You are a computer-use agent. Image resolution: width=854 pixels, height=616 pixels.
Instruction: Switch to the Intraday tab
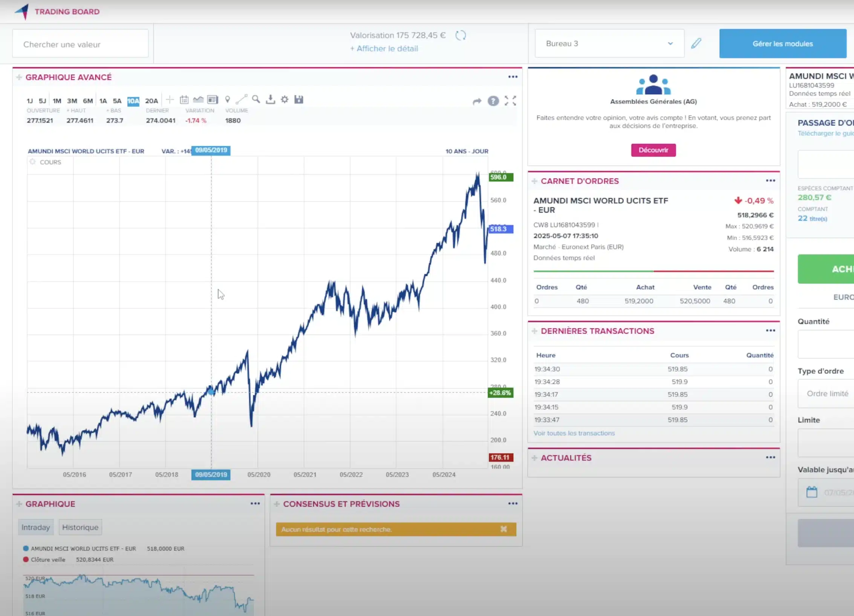click(36, 527)
